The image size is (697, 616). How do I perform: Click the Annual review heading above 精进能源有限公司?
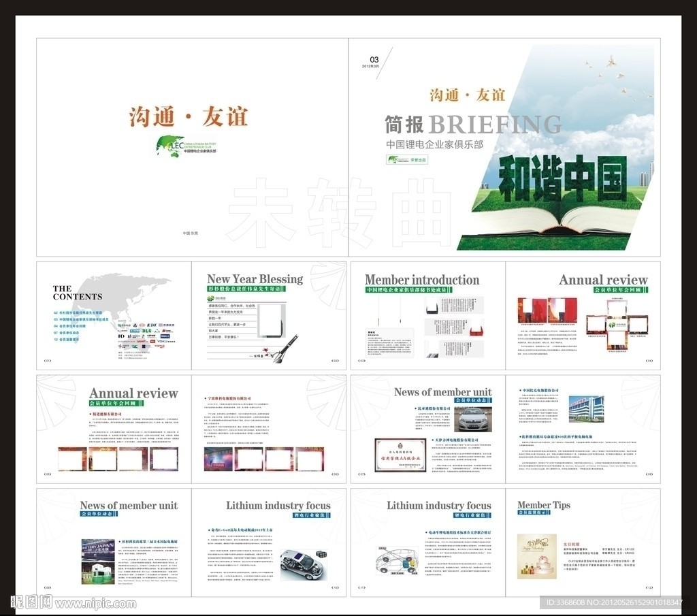(133, 393)
